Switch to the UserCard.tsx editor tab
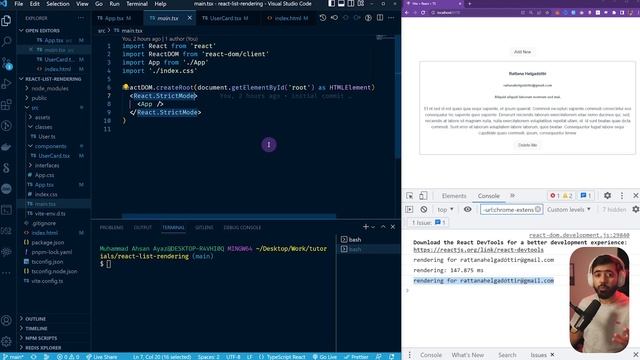The image size is (640, 360). (x=225, y=18)
